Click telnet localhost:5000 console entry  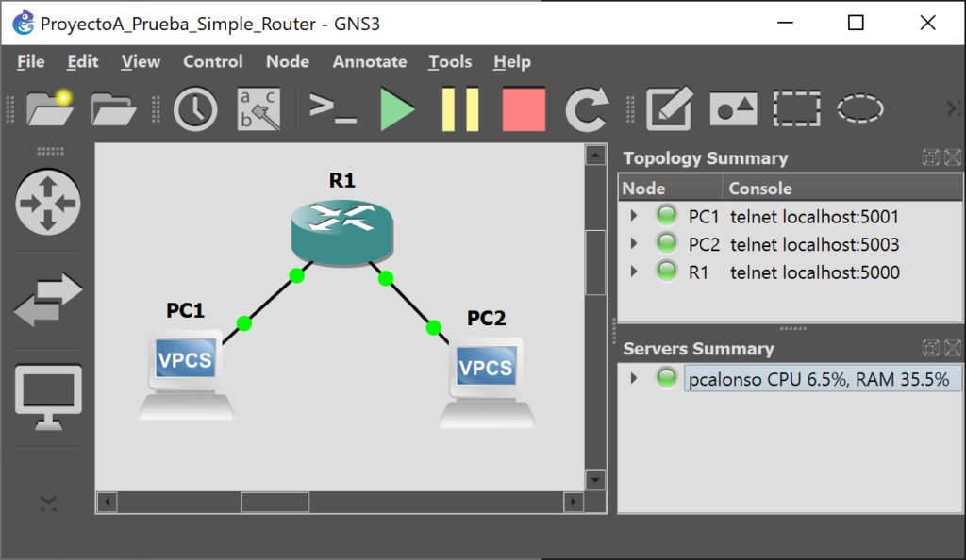click(x=815, y=272)
